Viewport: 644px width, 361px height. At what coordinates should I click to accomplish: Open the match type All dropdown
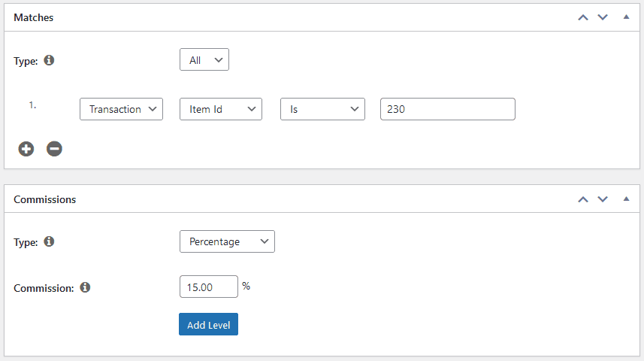[204, 60]
